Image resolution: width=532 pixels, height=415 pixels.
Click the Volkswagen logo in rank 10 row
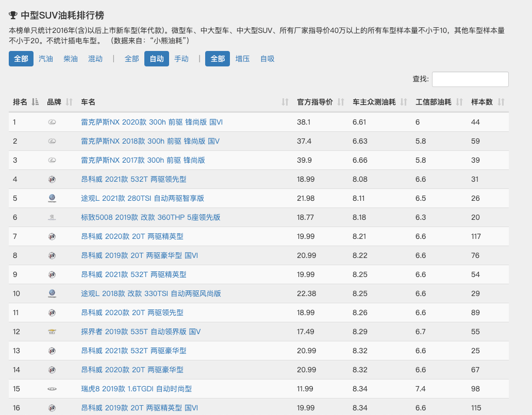click(x=52, y=293)
